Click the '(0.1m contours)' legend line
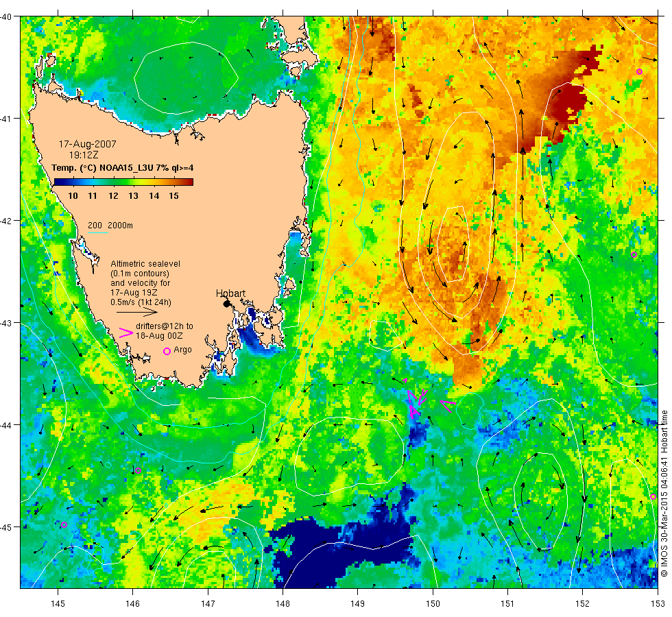Viewport: 672px width, 617px height. tap(140, 274)
